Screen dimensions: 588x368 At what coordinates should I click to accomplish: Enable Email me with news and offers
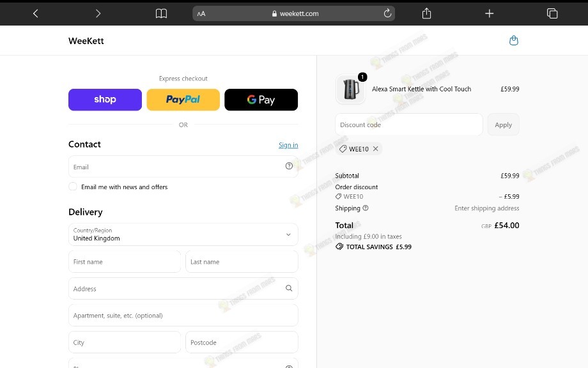coord(73,187)
